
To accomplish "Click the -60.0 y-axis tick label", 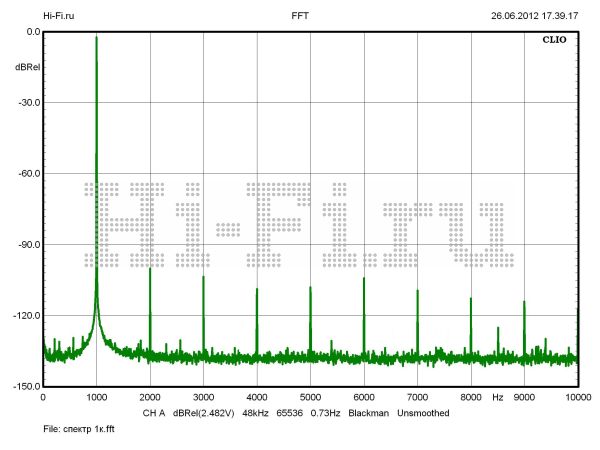I will pos(27,174).
